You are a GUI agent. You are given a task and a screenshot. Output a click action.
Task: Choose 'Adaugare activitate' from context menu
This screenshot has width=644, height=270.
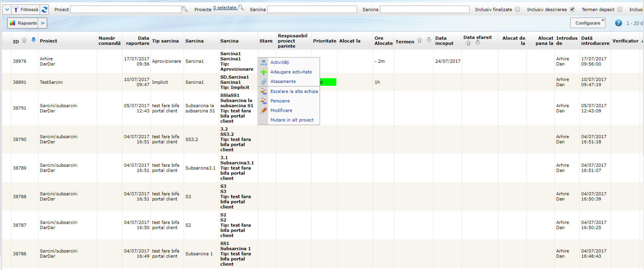coord(291,72)
